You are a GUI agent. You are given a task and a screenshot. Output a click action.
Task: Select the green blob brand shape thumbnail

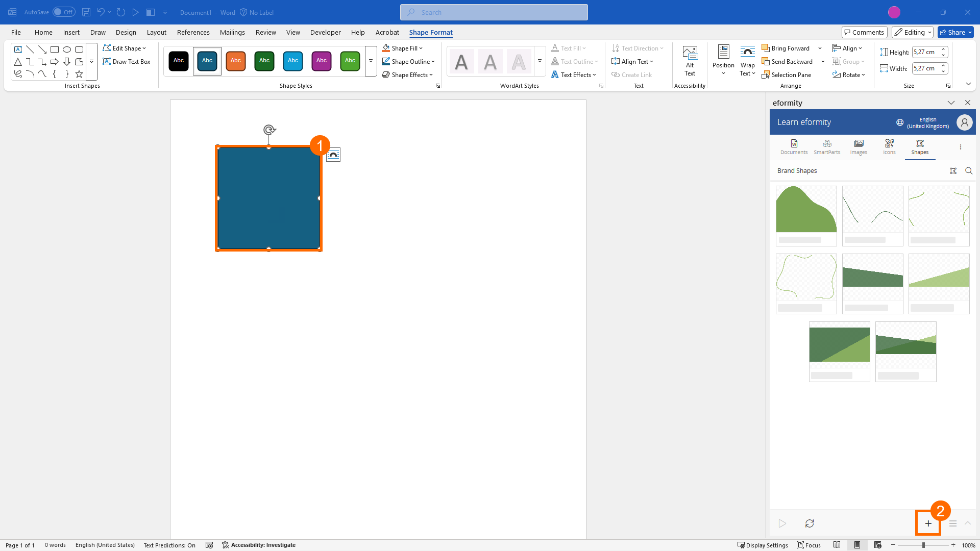click(806, 210)
